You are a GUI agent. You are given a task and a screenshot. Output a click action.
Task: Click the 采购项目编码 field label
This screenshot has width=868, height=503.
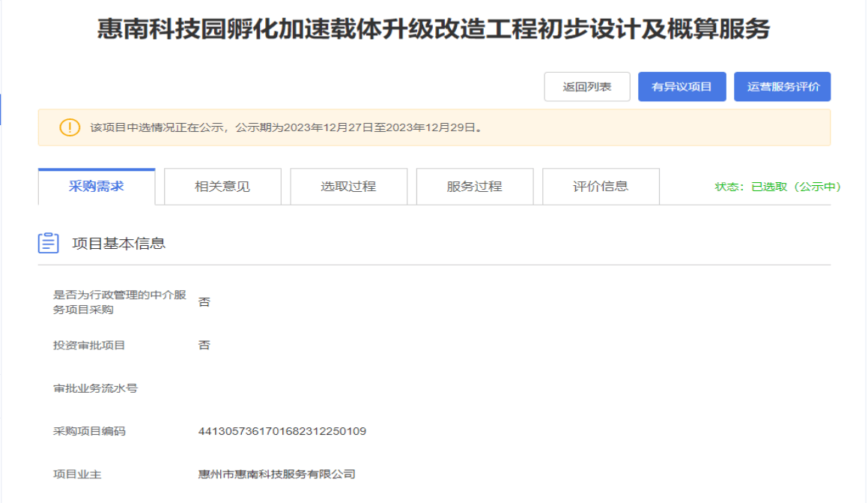click(89, 431)
